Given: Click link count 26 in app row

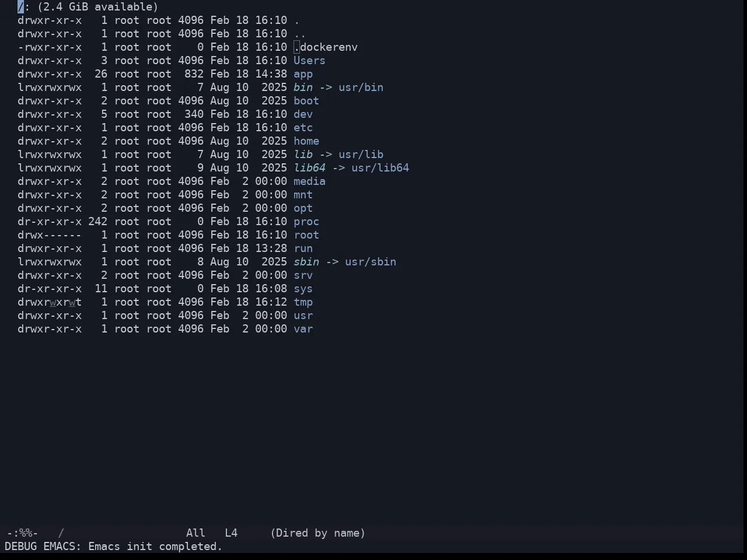Looking at the screenshot, I should [x=101, y=74].
